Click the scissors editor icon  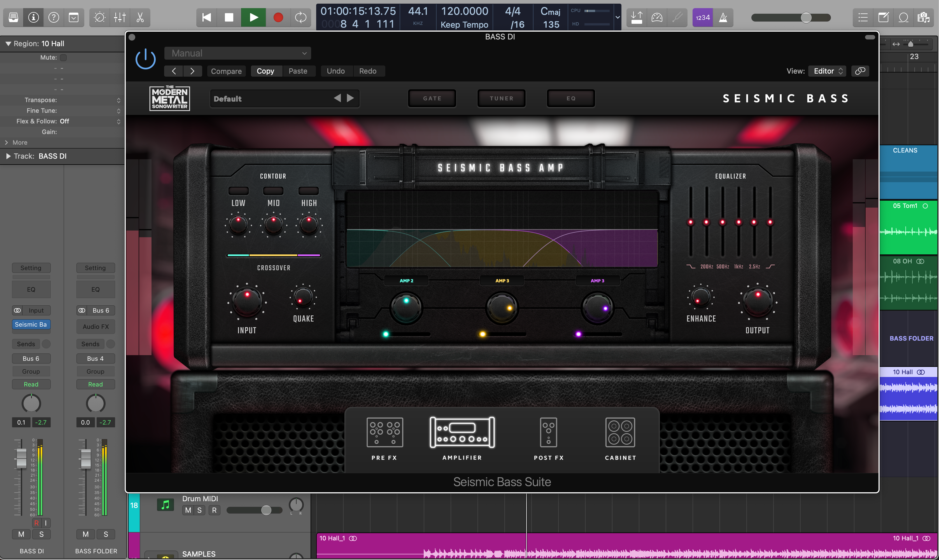tap(140, 18)
